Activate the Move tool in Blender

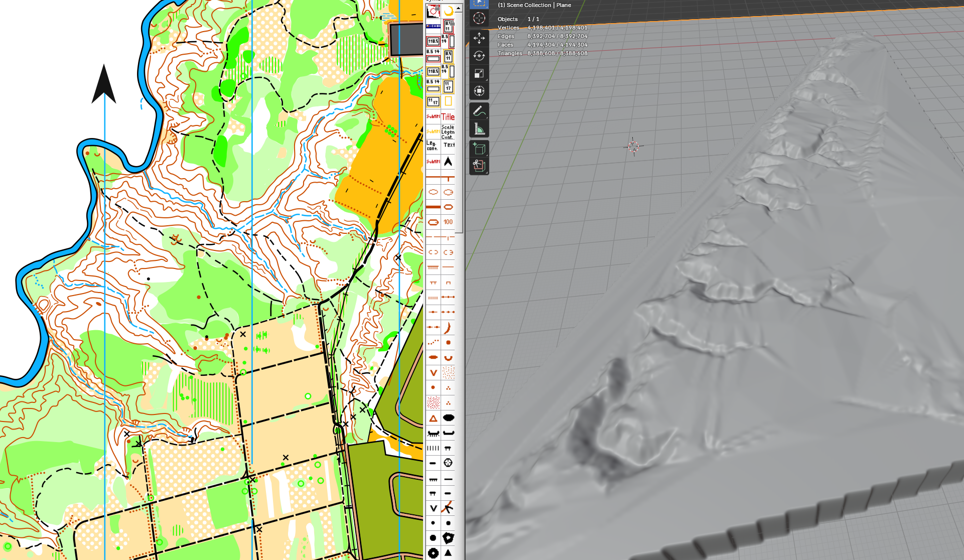pos(479,38)
